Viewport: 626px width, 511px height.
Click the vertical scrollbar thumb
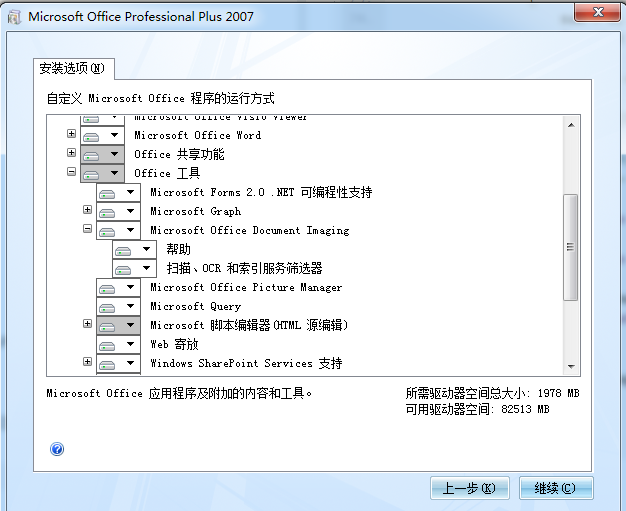(571, 247)
